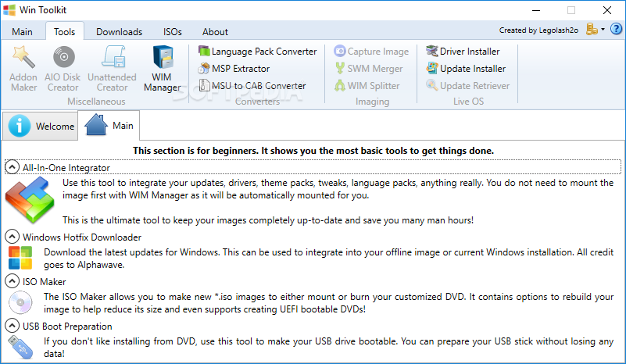Open the help question mark icon
Image resolution: width=626 pixels, height=364 pixels.
coord(617,29)
